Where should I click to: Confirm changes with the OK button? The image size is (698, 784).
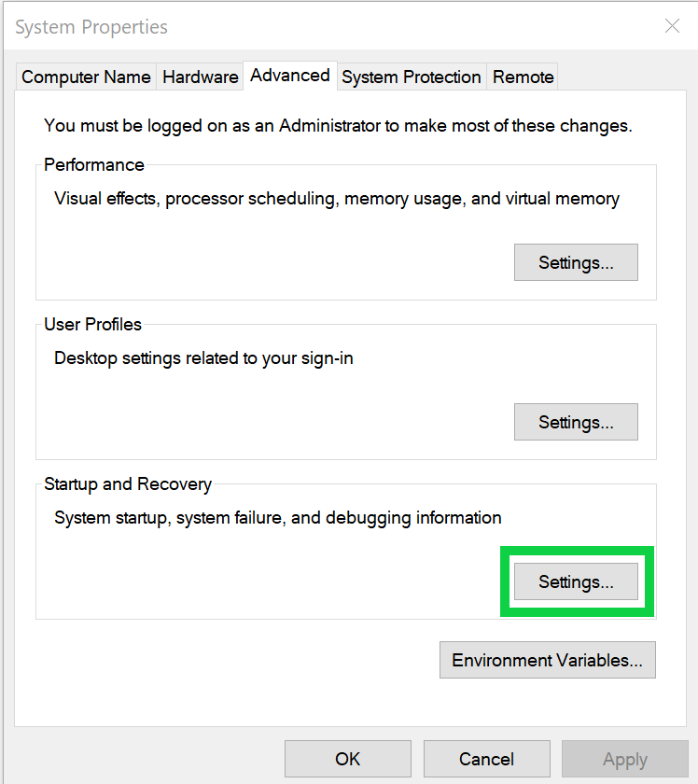point(347,759)
